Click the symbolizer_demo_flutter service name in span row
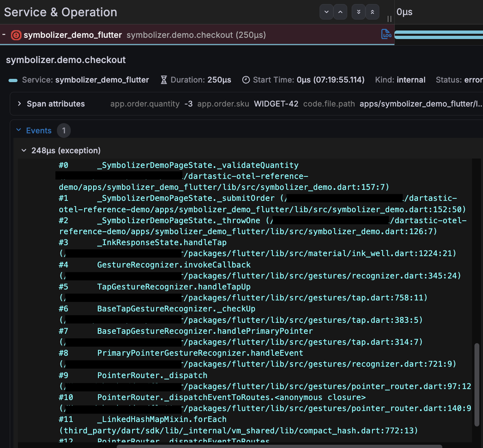Image resolution: width=483 pixels, height=448 pixels. 73,35
